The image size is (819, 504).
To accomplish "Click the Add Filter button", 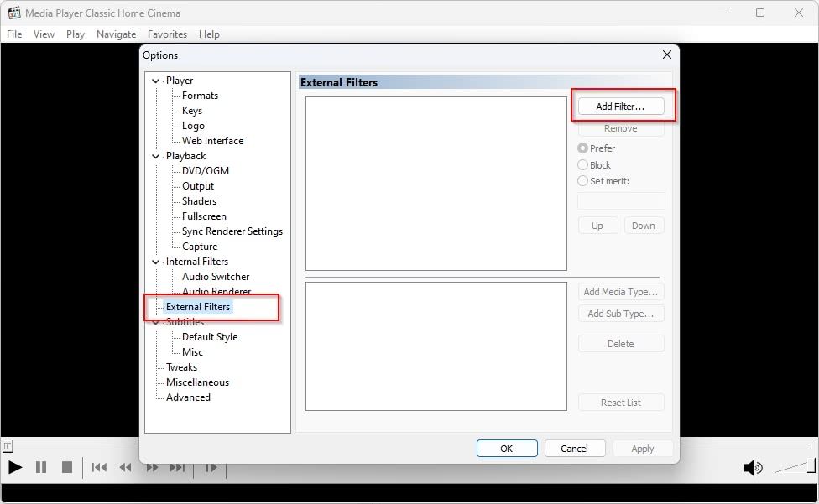I will coord(620,106).
